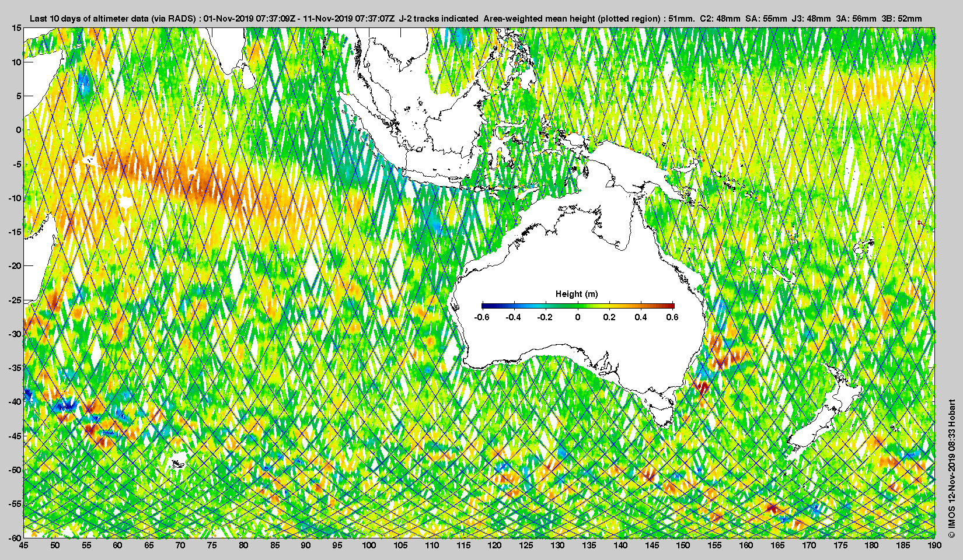The height and width of the screenshot is (560, 963).
Task: Click the '-0.2' colorbar tick label
Action: click(x=545, y=317)
